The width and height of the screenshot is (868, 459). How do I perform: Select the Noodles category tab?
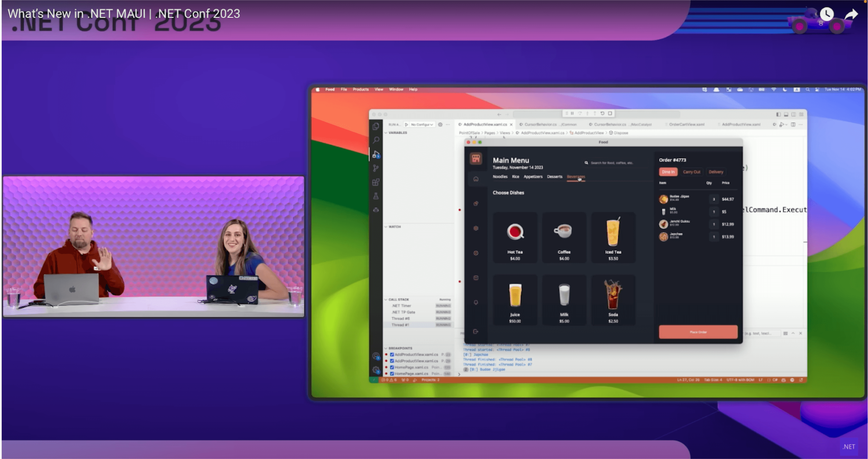point(500,177)
